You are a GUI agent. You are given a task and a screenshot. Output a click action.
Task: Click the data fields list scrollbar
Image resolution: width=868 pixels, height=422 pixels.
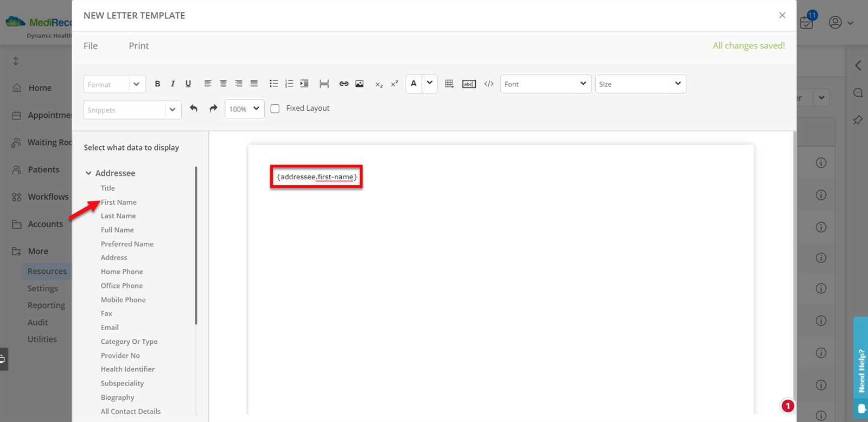(x=196, y=245)
